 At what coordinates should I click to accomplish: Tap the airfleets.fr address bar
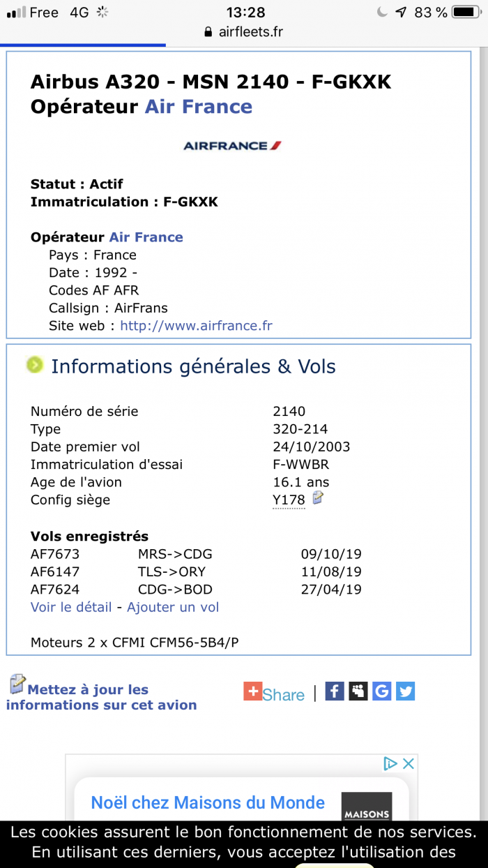[244, 32]
